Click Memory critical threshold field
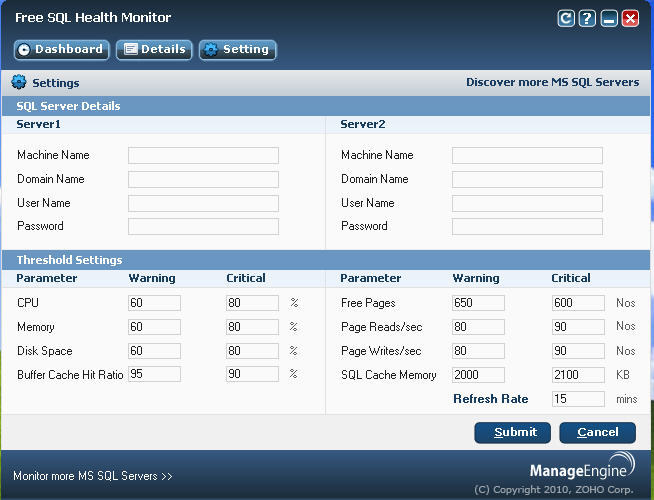 (252, 327)
